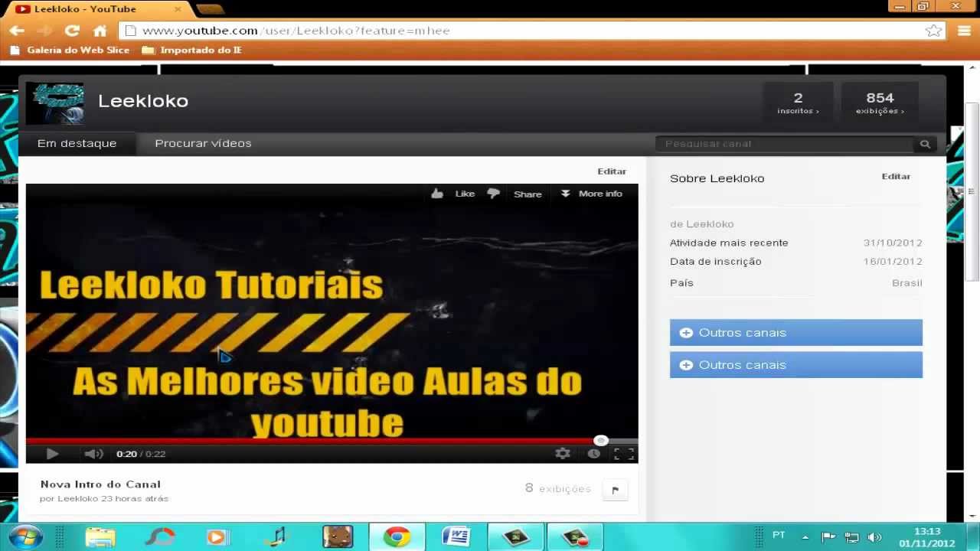Click the PT language indicator

coord(779,535)
